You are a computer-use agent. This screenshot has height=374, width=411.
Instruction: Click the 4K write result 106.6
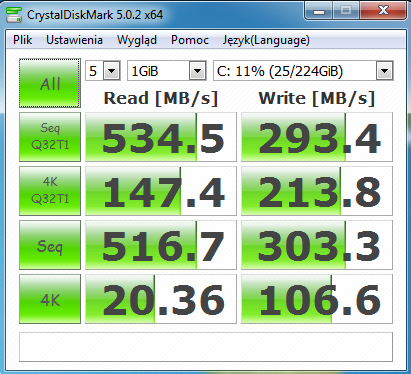pyautogui.click(x=317, y=299)
